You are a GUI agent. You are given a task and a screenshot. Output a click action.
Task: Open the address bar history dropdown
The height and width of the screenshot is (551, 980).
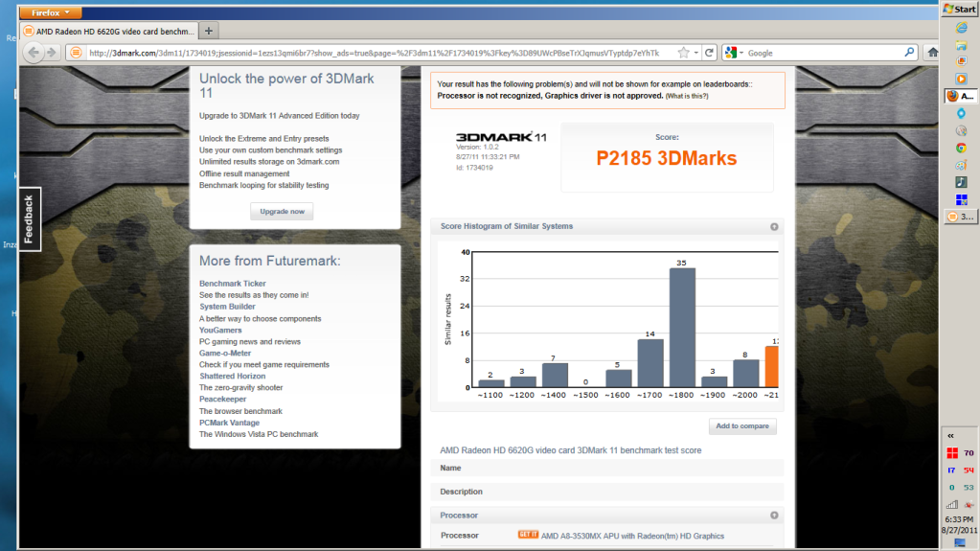tap(695, 53)
